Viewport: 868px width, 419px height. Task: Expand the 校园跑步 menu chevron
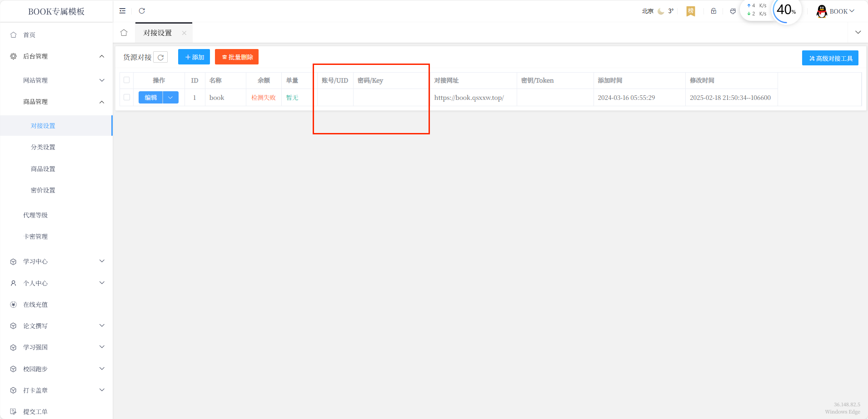(102, 369)
